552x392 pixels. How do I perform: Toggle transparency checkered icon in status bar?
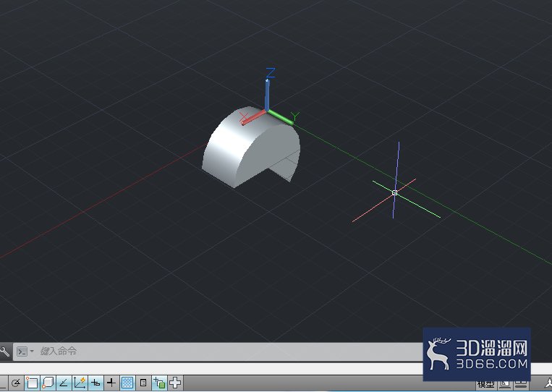[x=127, y=383]
